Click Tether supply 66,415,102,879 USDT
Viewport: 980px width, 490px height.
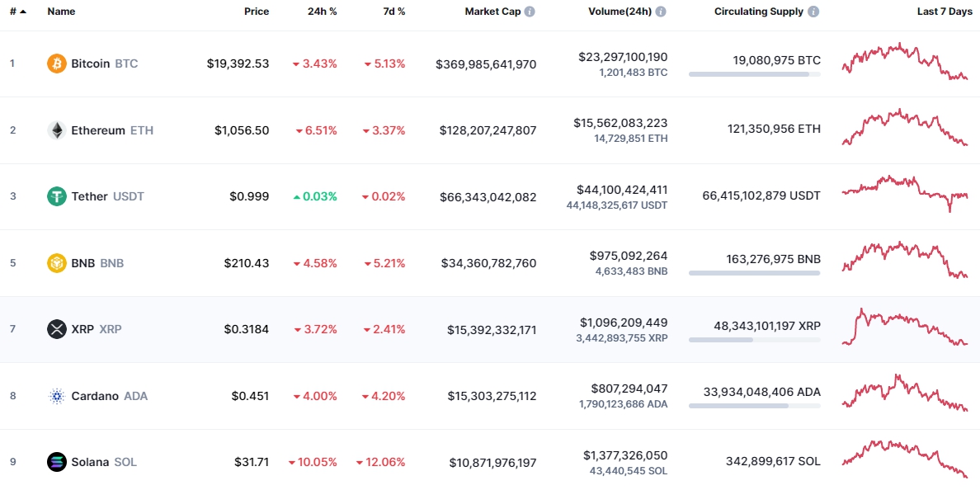(762, 195)
